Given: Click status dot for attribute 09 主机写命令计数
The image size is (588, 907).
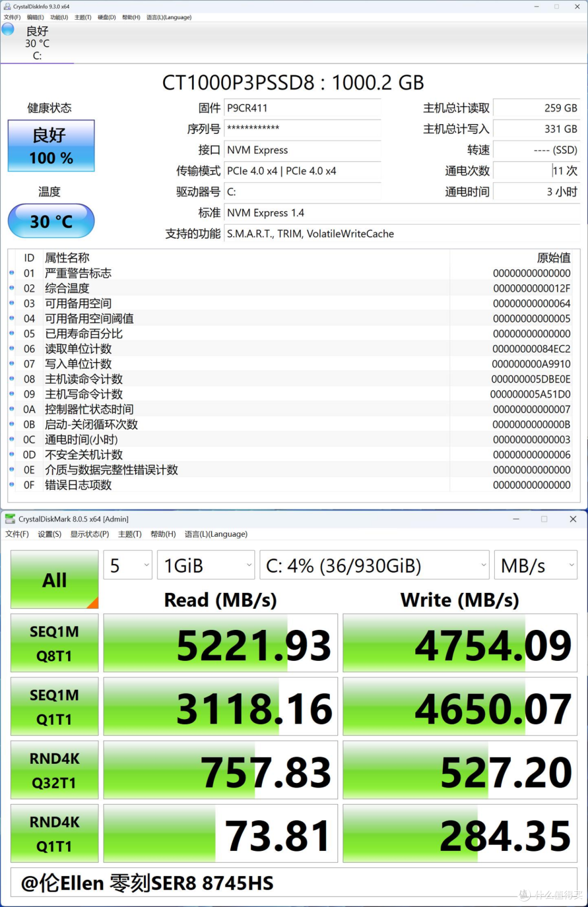Looking at the screenshot, I should (12, 394).
